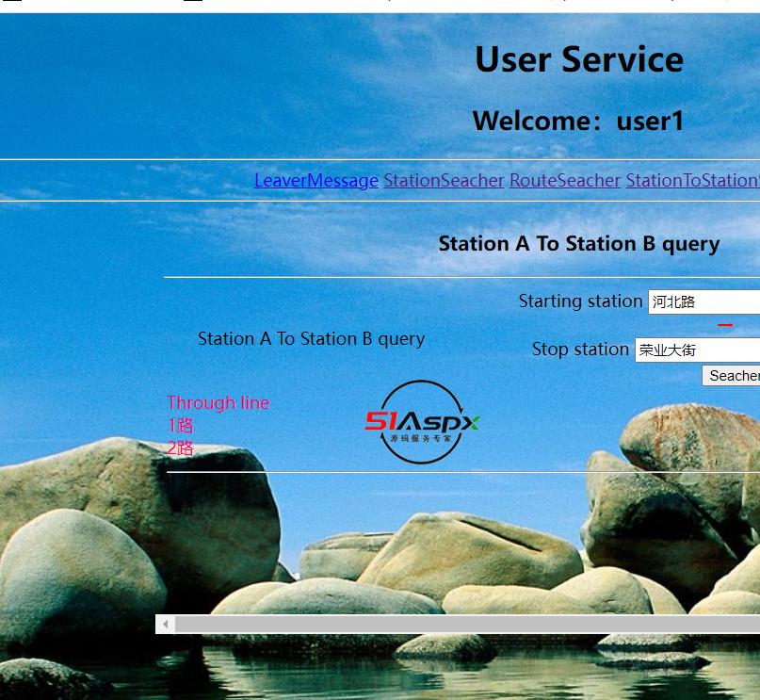760x700 pixels.
Task: Focus the Stop station input field
Action: point(698,350)
